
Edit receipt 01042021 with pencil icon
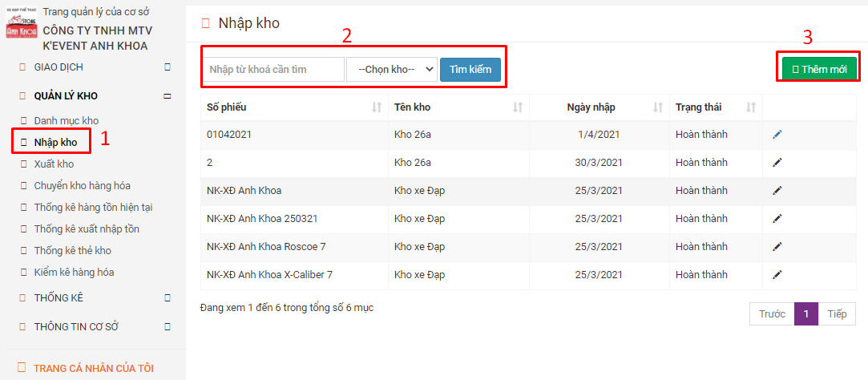click(777, 134)
